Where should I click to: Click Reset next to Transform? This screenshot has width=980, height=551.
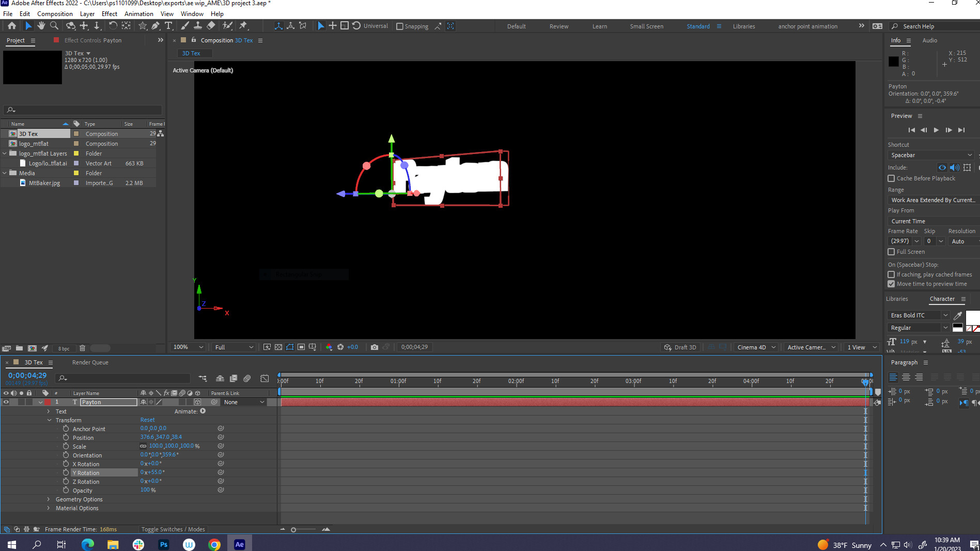[147, 420]
